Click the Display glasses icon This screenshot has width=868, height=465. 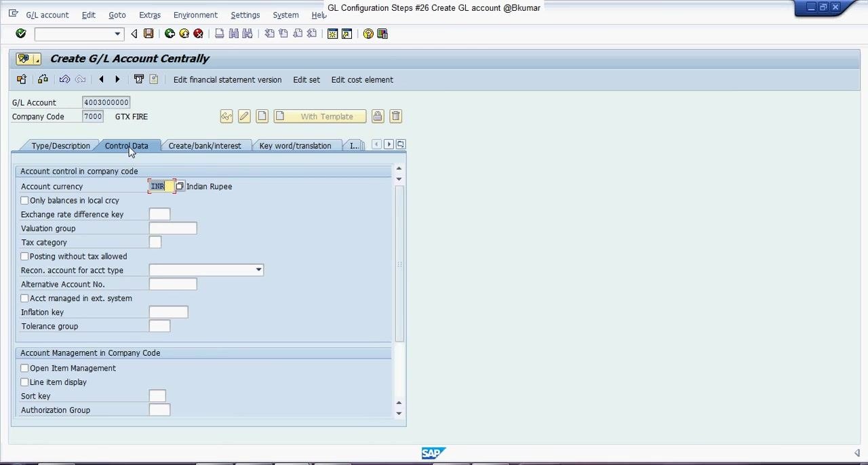(226, 117)
